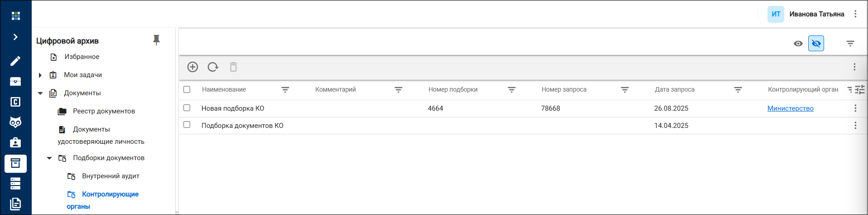Check the Подборка документов КО row checkbox
868x215 pixels.
[187, 125]
